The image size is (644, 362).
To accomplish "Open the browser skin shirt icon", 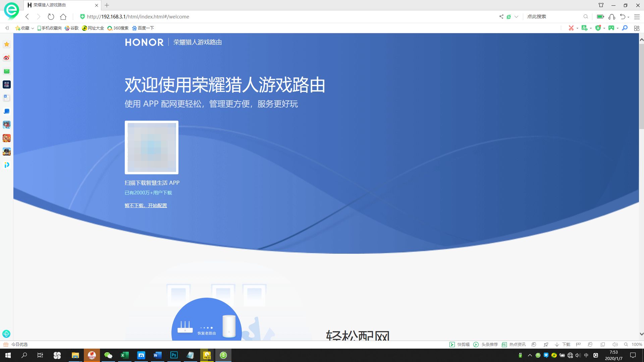I will 601,5.
